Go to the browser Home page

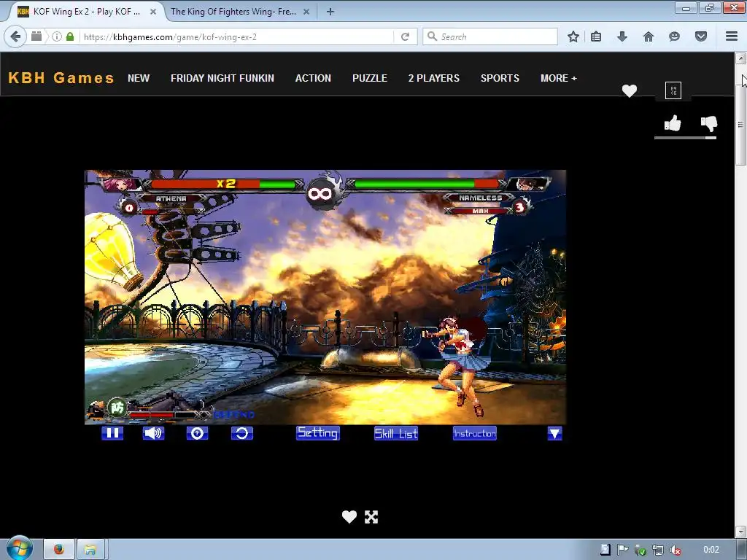649,36
